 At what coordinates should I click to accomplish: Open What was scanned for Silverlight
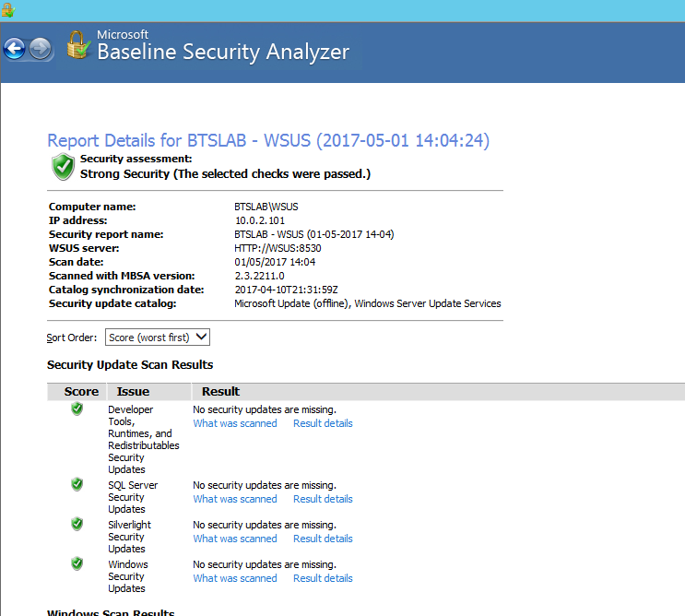[x=235, y=539]
